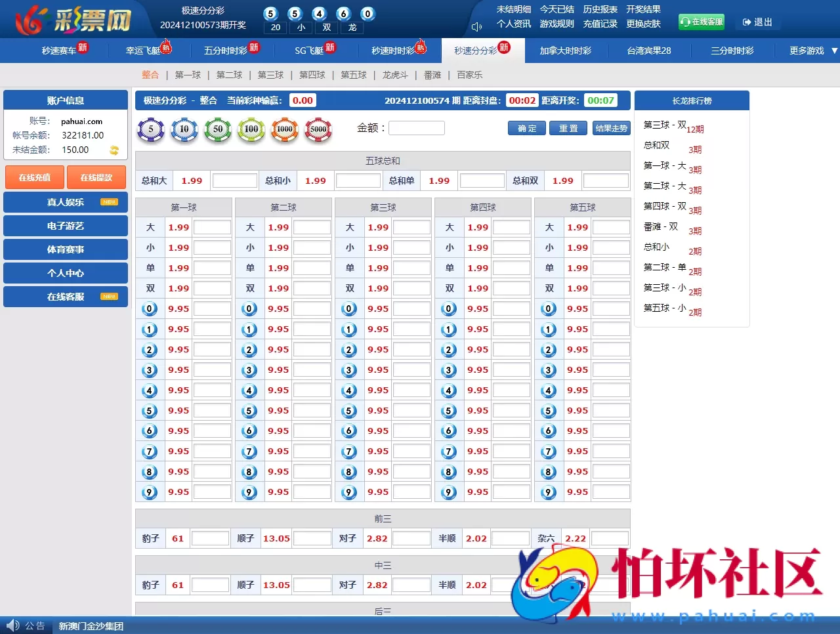
Task: Switch to the 秒速赛车 game tab
Action: [60, 50]
